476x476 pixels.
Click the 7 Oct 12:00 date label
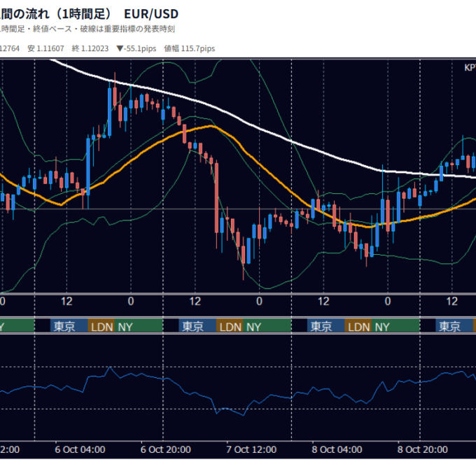click(x=251, y=449)
